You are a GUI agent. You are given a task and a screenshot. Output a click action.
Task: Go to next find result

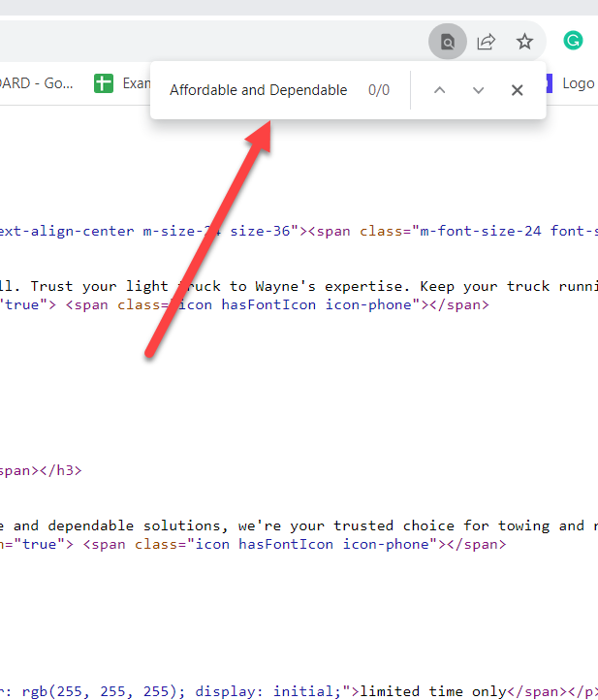coord(479,90)
